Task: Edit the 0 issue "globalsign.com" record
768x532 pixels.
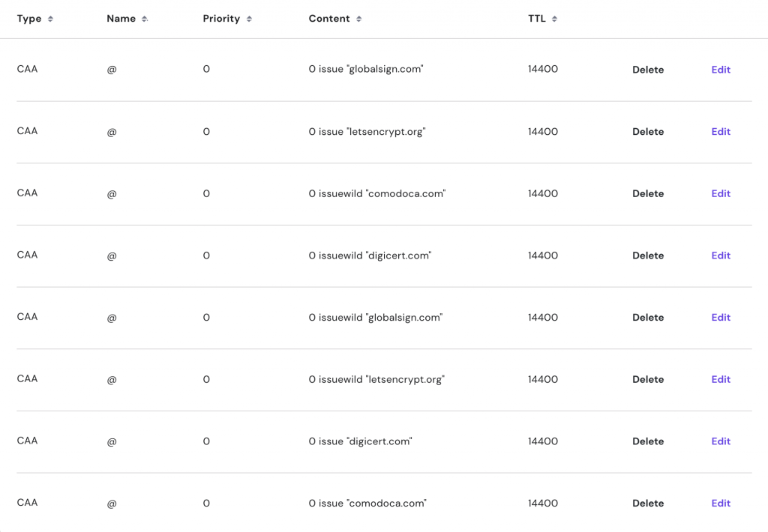Action: [x=720, y=69]
